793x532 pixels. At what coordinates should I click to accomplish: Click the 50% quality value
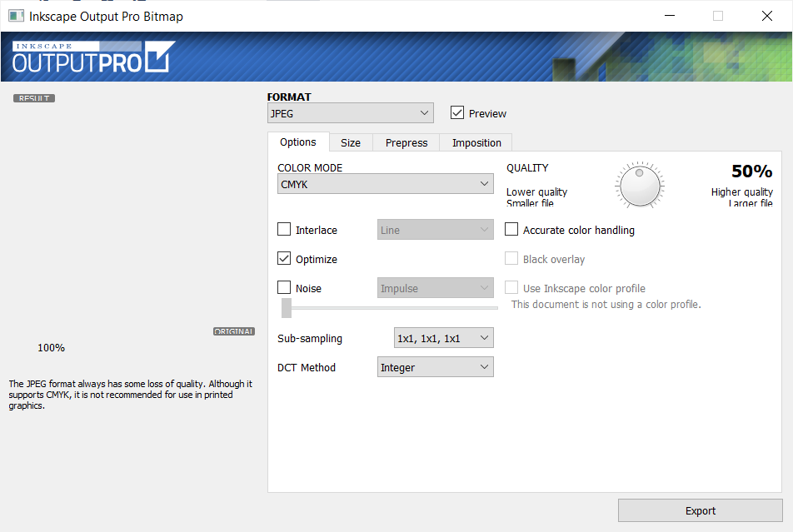(752, 172)
